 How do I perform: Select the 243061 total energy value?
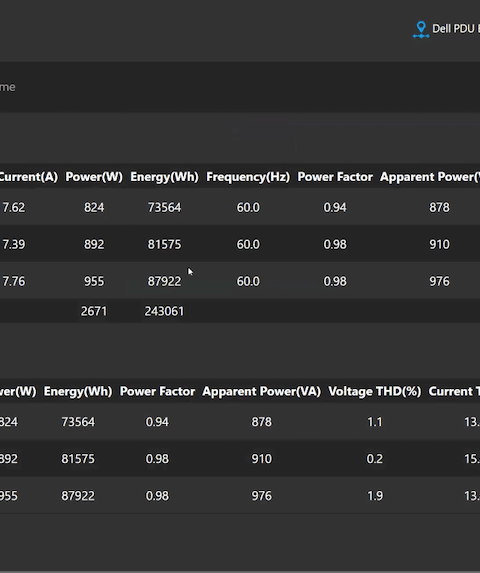point(164,311)
